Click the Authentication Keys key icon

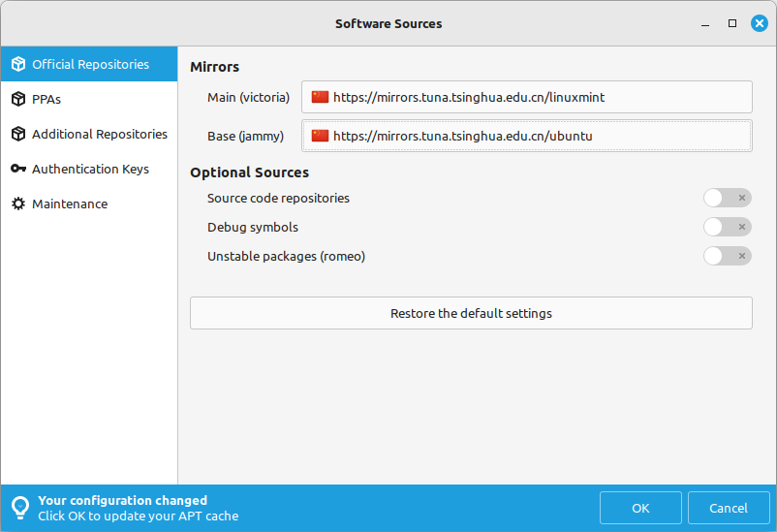pyautogui.click(x=17, y=170)
